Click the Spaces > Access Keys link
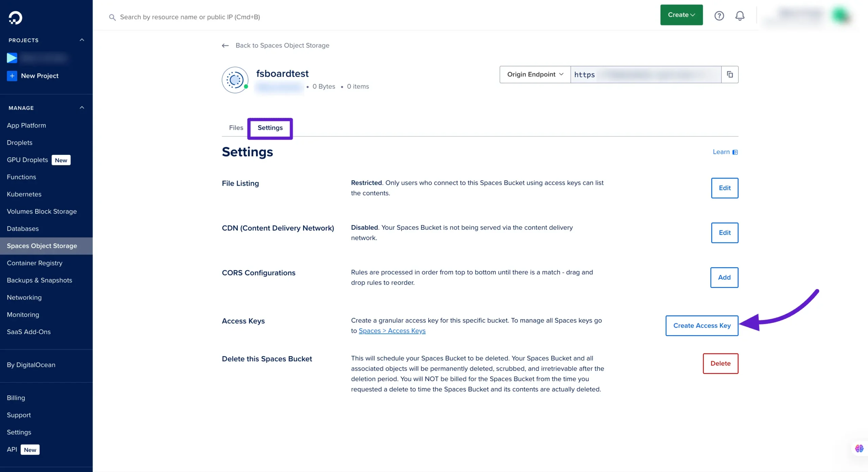 392,330
